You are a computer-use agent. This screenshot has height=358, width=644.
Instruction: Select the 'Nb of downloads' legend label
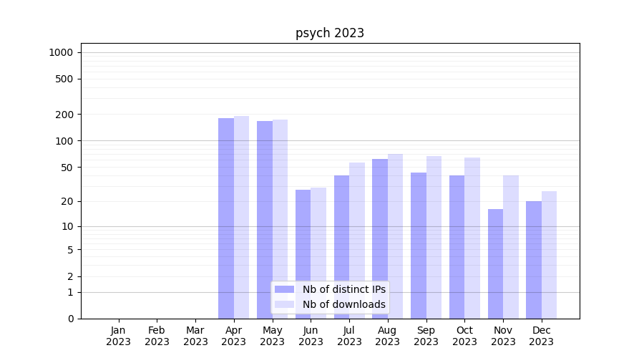(343, 304)
